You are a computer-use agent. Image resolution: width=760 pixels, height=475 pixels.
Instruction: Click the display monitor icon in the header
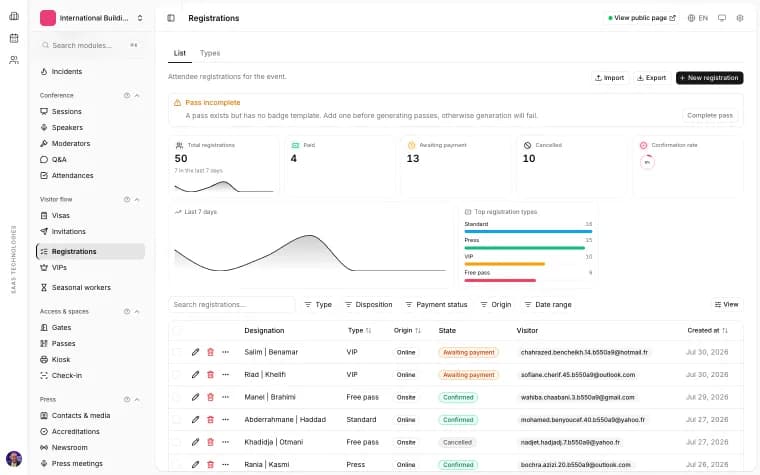722,18
